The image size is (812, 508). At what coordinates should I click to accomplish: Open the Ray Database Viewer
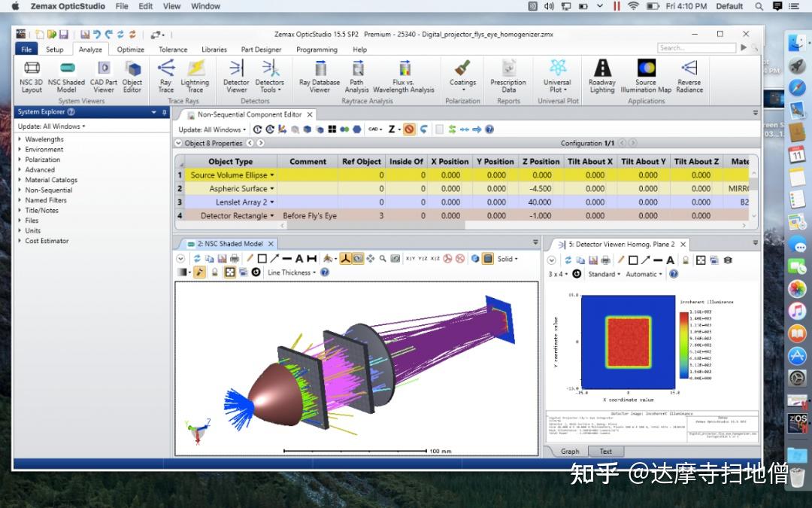320,75
